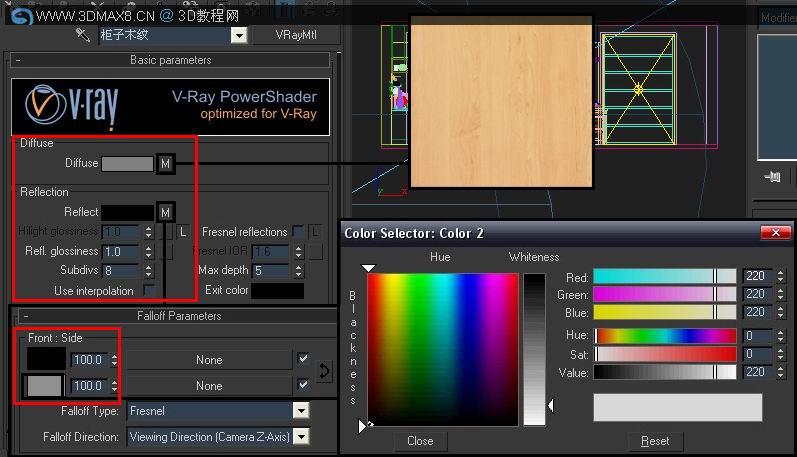Click the Value 220 number field

757,372
